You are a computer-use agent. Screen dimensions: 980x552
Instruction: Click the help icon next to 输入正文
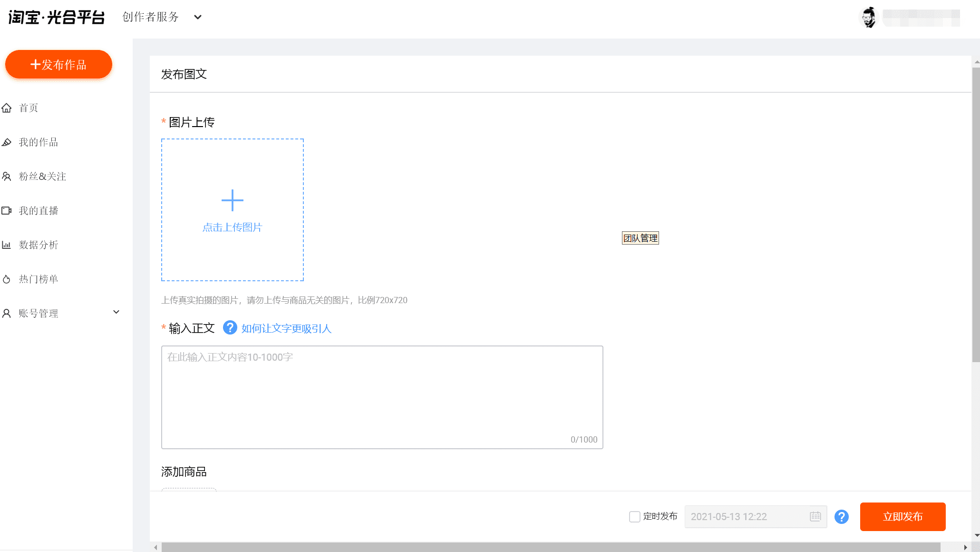230,328
